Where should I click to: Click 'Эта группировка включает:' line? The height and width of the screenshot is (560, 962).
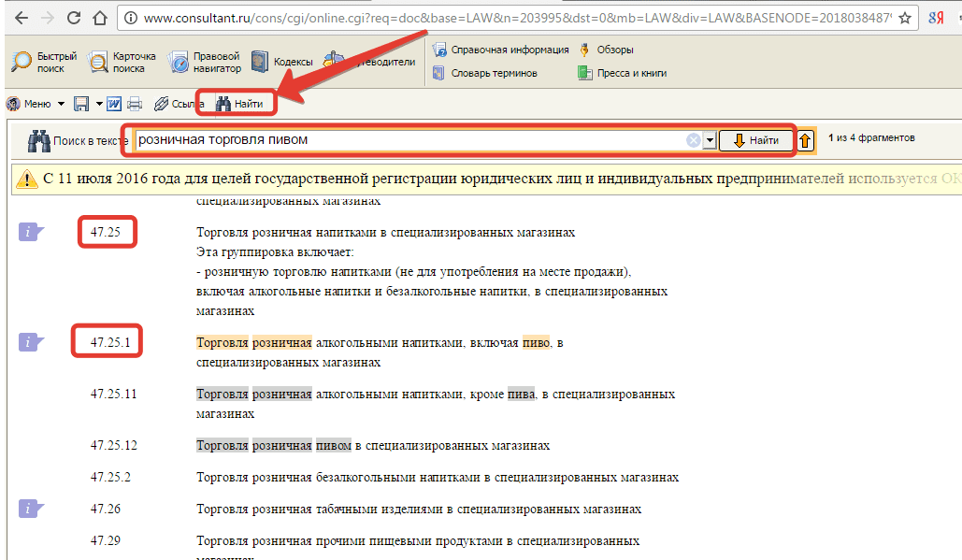pos(275,252)
